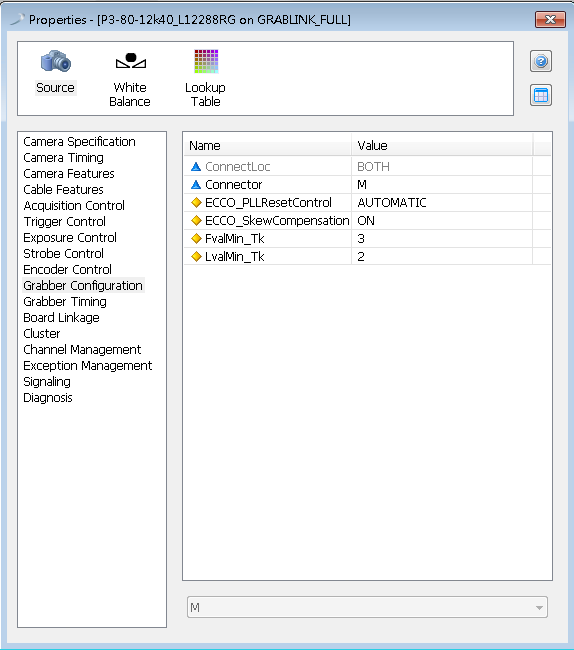Open Cable Features category

[x=63, y=190]
